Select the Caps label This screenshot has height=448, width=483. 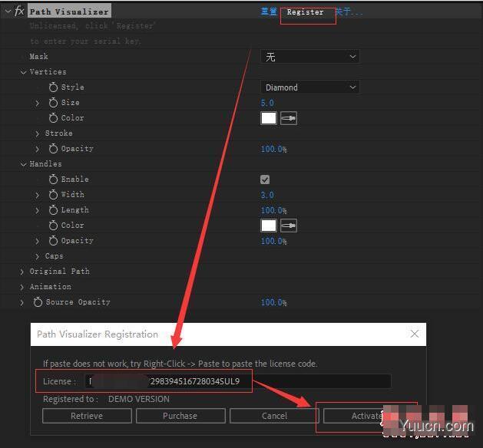(x=55, y=256)
